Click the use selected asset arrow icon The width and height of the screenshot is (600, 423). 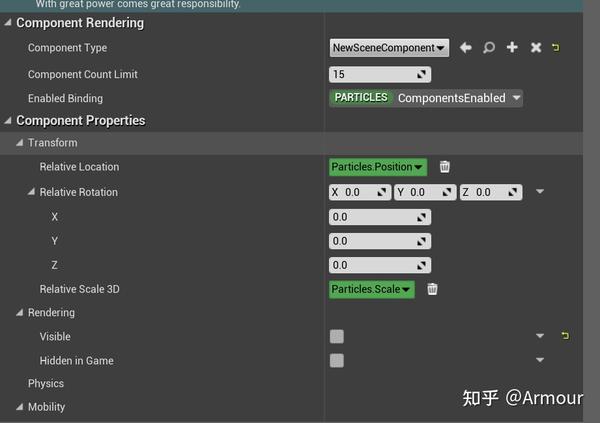(465, 47)
